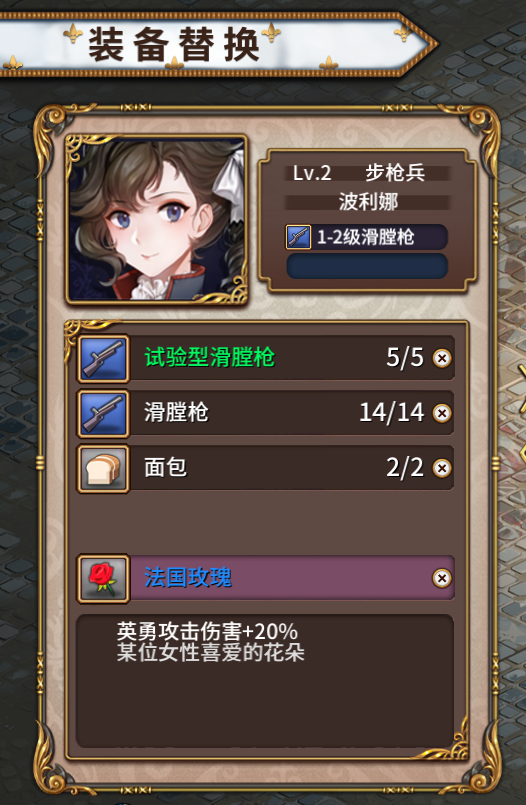The width and height of the screenshot is (526, 805).
Task: Select the 试验型滑膛枪 item name
Action: coord(209,357)
